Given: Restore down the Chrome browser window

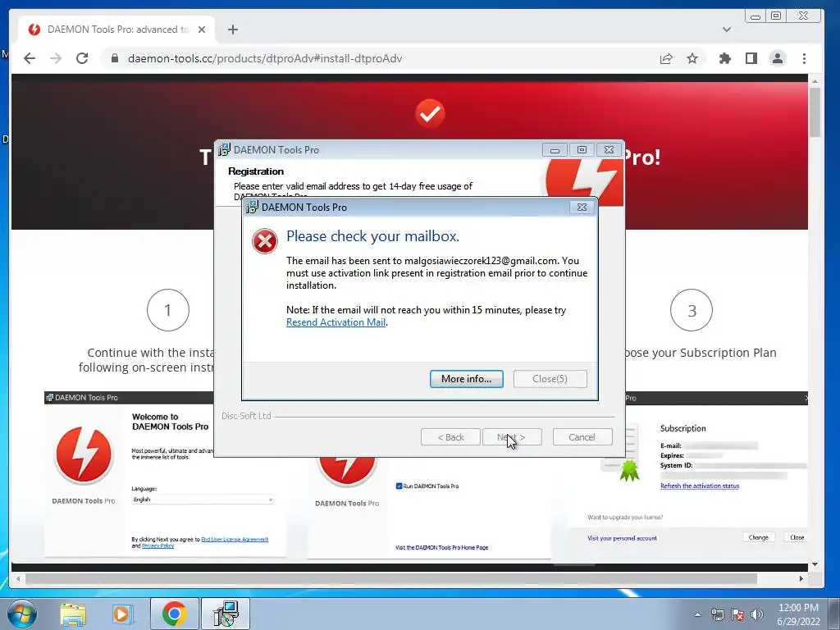Looking at the screenshot, I should pos(776,16).
